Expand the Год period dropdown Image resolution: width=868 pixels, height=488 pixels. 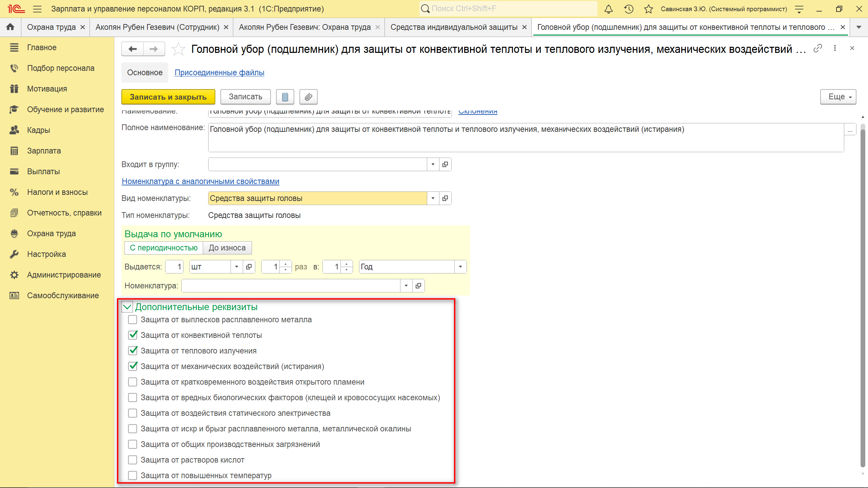(460, 267)
